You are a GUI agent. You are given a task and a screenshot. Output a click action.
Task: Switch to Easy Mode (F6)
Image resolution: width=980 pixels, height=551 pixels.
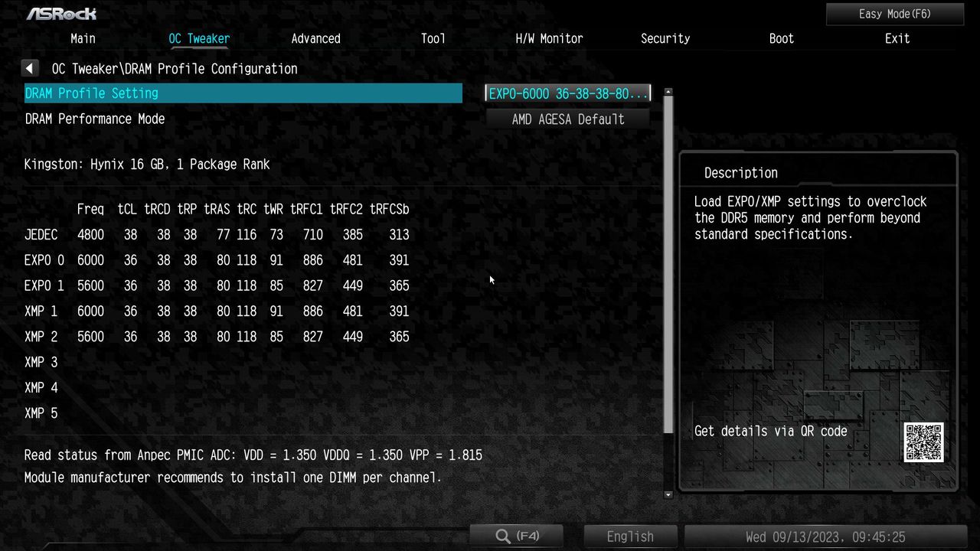[x=894, y=14]
